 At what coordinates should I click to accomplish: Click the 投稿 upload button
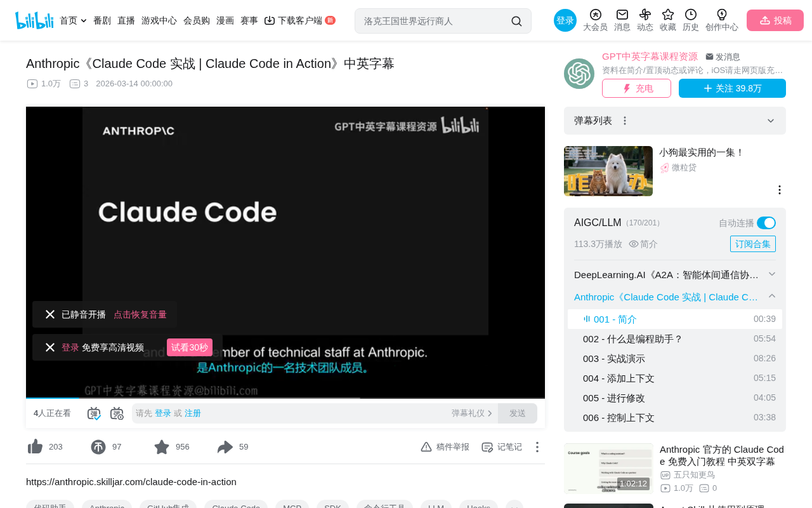point(775,20)
